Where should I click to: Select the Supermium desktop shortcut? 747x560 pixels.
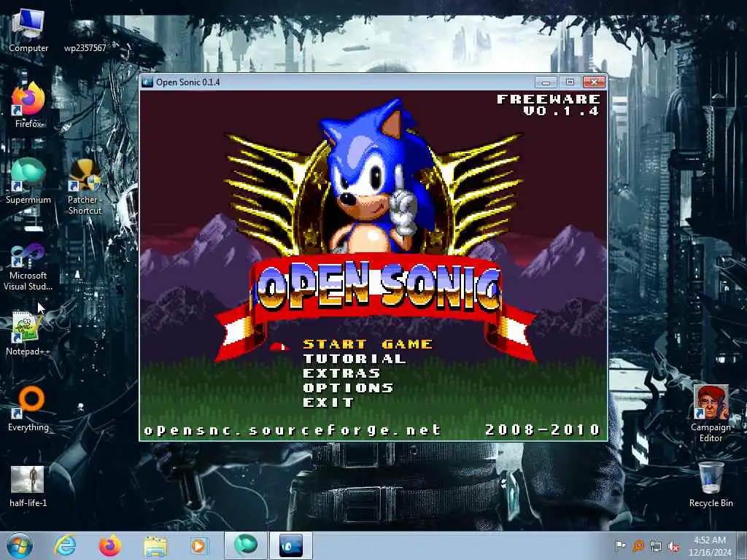28,181
